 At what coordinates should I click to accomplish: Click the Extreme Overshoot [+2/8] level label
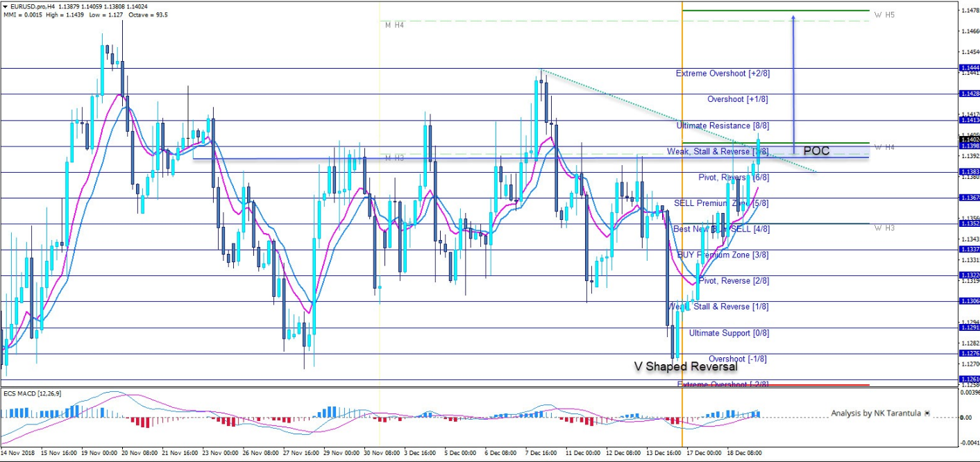pyautogui.click(x=723, y=74)
